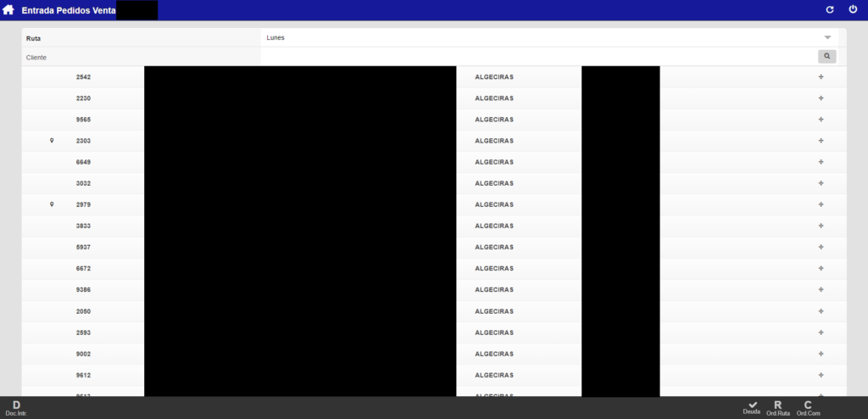Select Ord.Com sorting option
This screenshot has height=419, width=868.
808,408
